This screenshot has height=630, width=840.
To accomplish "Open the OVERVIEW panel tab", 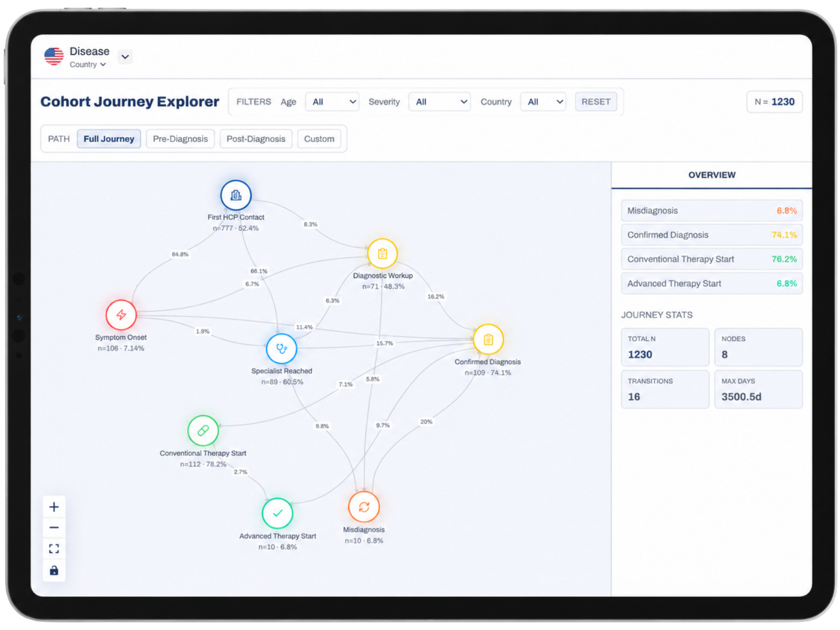I will [711, 175].
